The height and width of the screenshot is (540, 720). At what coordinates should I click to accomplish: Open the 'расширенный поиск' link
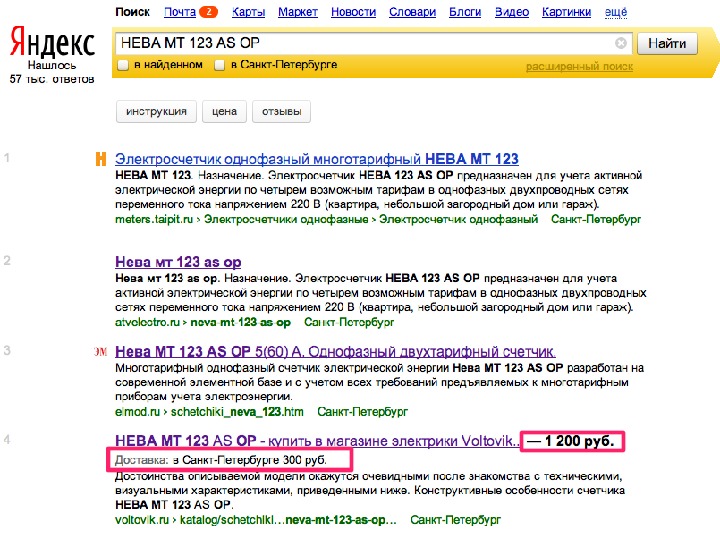(579, 67)
